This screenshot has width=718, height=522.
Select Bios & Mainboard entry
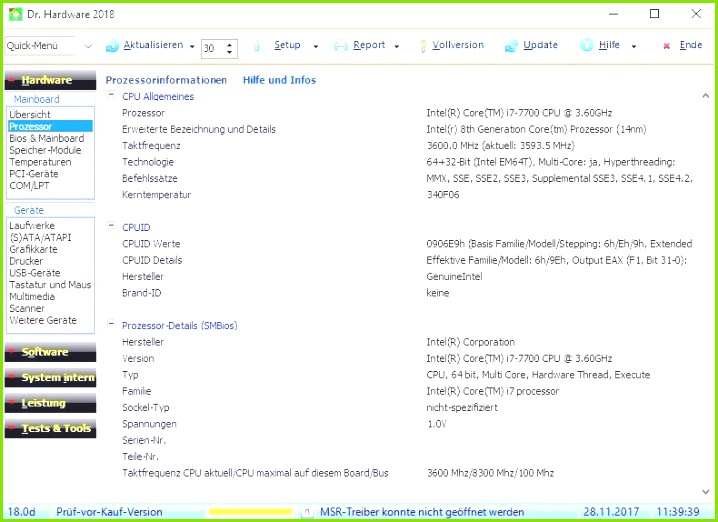click(47, 138)
